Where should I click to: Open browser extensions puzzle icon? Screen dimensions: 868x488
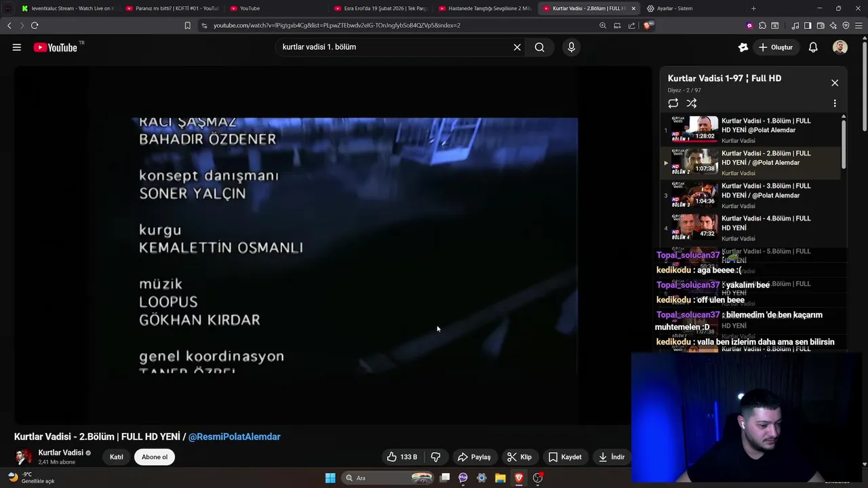pyautogui.click(x=763, y=26)
